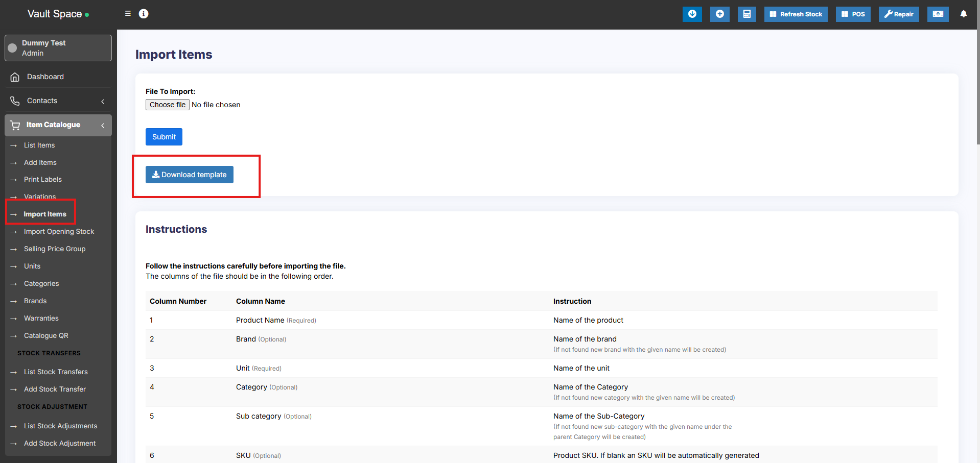Viewport: 980px width, 463px height.
Task: Click the money bill icon in top bar
Action: pos(938,14)
